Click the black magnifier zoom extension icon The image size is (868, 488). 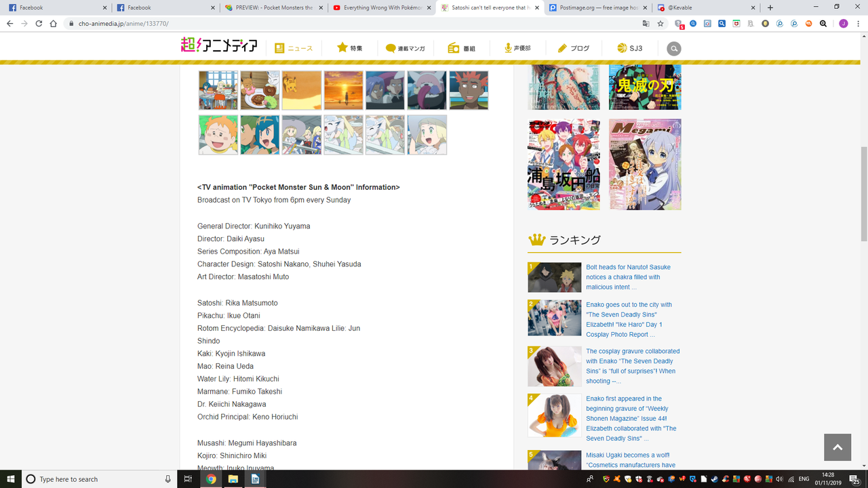[x=823, y=23]
